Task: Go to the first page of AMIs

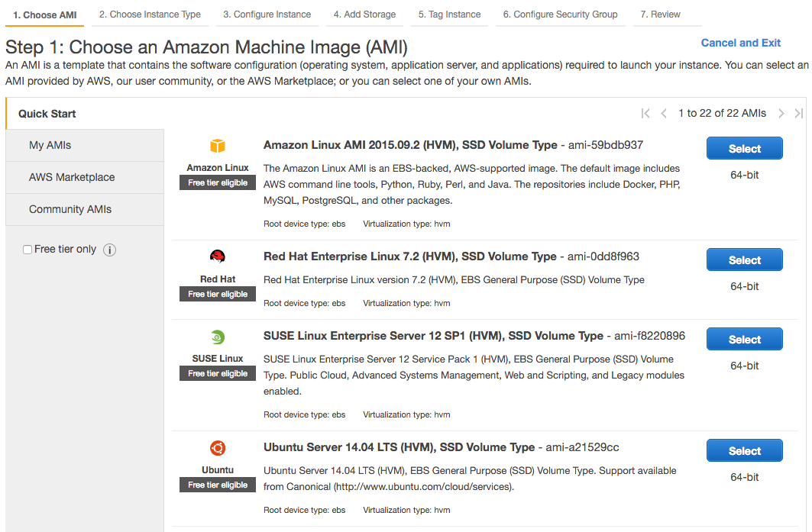Action: click(x=645, y=113)
